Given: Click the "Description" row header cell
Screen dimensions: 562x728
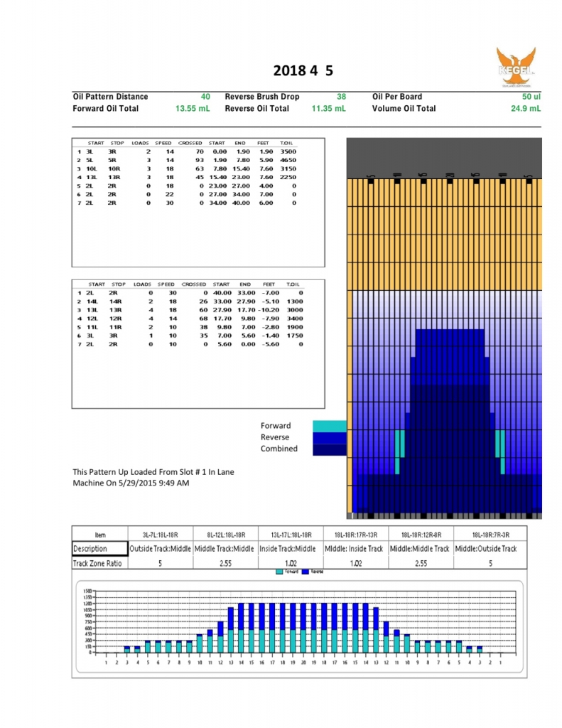Looking at the screenshot, I should coord(99,548).
